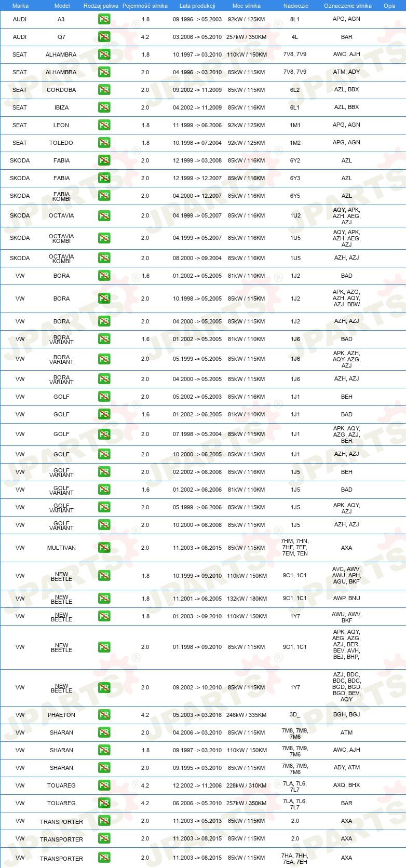Select the PHAETON model cell
406x868 pixels.
click(61, 715)
